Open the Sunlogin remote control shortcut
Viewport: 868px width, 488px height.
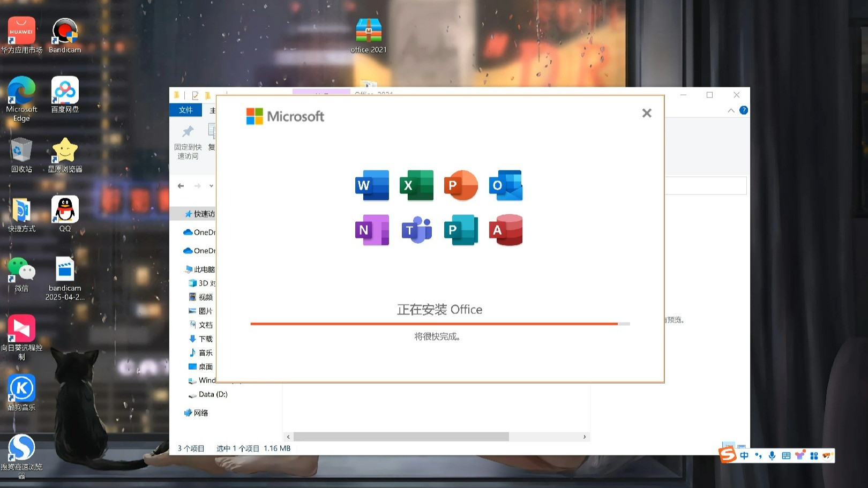[x=21, y=337]
